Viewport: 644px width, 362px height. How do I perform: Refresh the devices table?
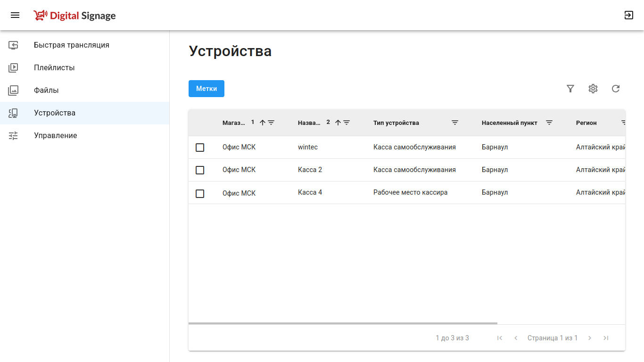[x=616, y=89]
